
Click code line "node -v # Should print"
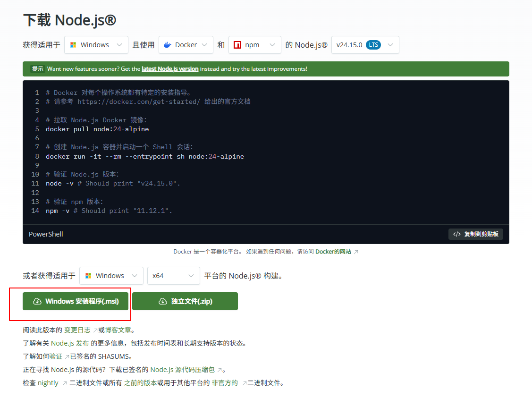pos(113,183)
